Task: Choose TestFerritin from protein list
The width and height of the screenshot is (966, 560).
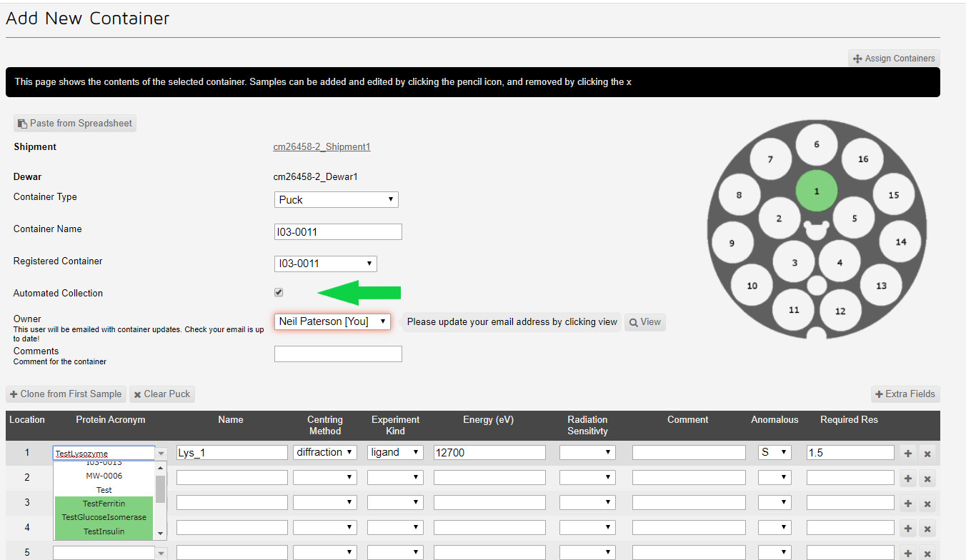Action: point(104,504)
